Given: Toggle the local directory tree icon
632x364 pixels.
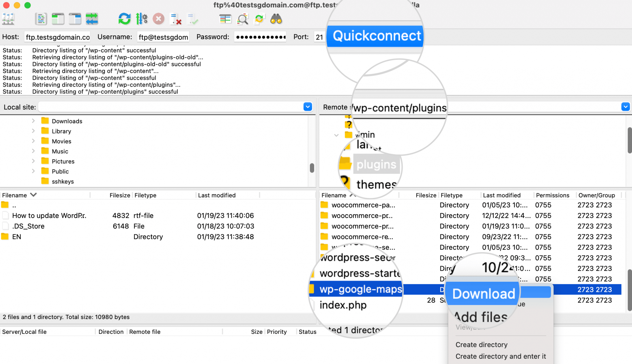Looking at the screenshot, I should (58, 19).
